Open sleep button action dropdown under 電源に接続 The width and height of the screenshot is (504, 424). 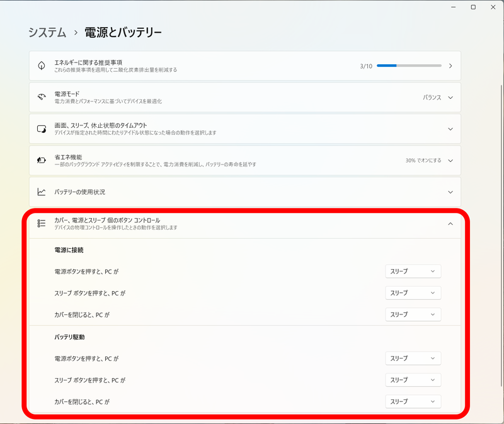[x=413, y=292]
